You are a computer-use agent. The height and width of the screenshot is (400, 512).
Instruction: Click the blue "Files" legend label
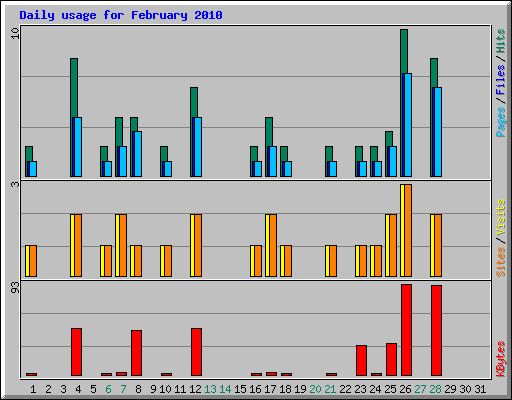click(x=500, y=79)
